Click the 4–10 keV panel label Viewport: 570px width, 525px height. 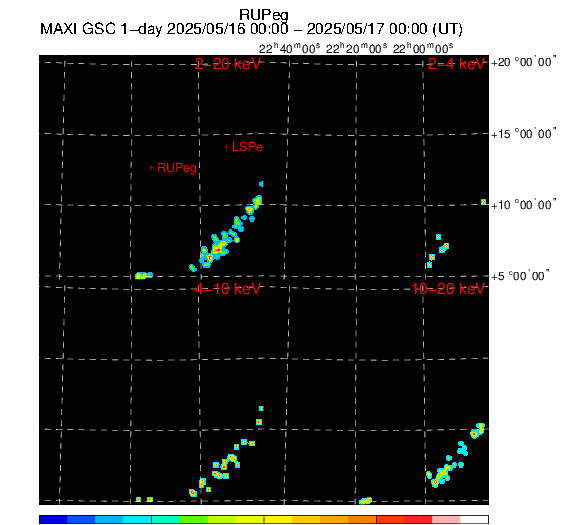click(228, 289)
